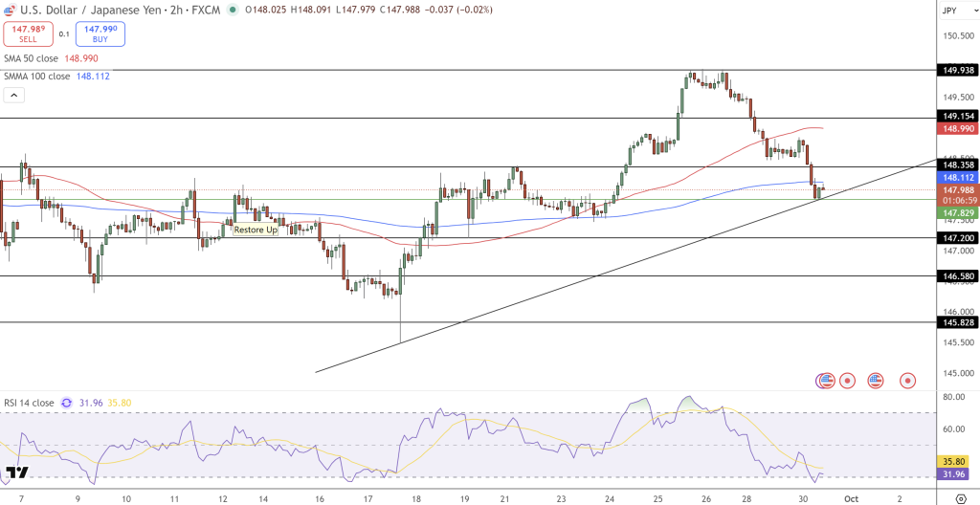The image size is (980, 505).
Task: Click the red dot event marker above Oct
Action: click(848, 380)
